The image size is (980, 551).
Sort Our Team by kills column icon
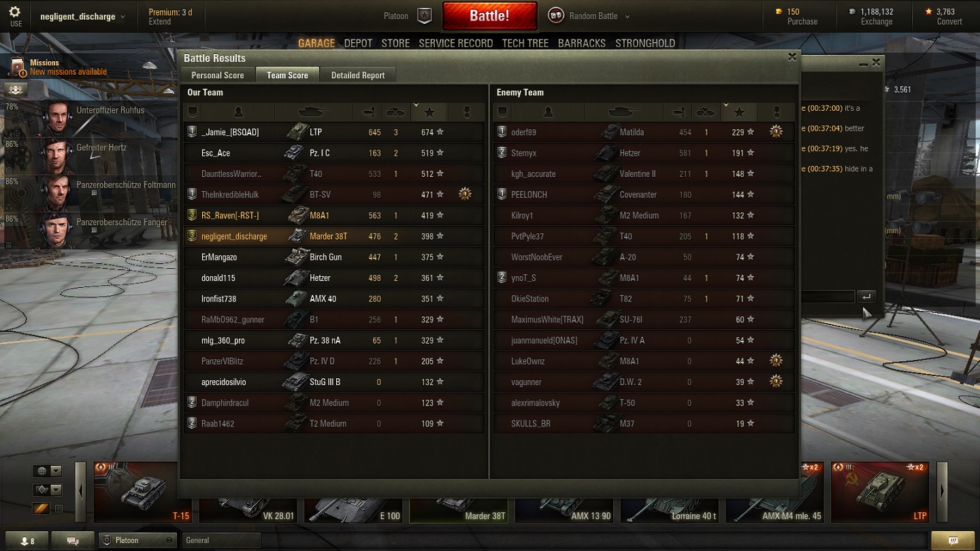[396, 112]
